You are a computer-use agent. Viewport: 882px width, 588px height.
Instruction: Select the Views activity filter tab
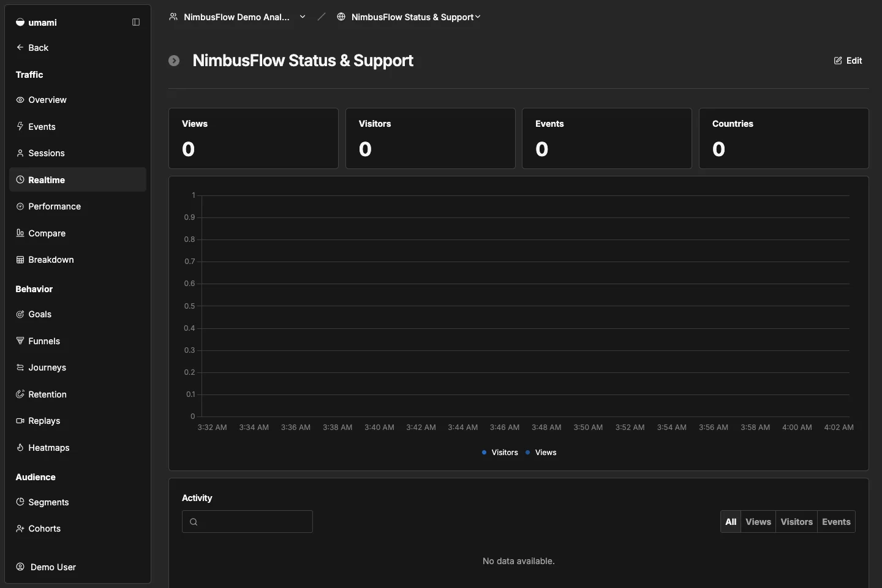click(x=758, y=522)
